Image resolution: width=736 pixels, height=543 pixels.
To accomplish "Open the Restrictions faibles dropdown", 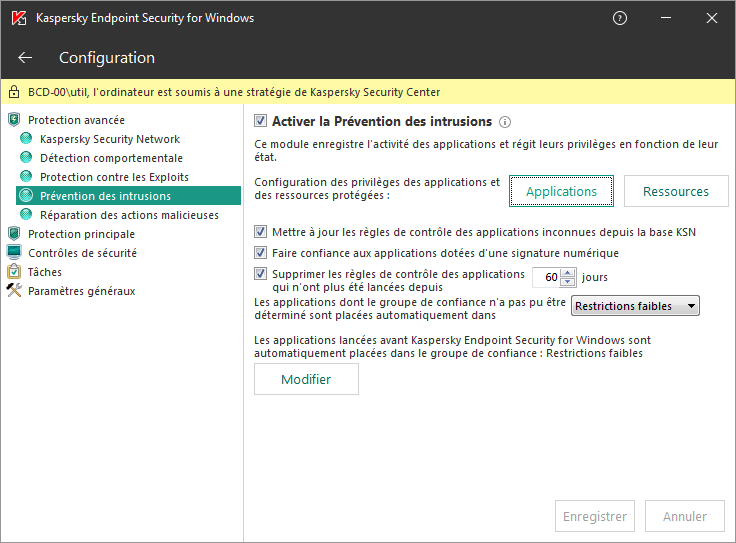I will pos(634,306).
